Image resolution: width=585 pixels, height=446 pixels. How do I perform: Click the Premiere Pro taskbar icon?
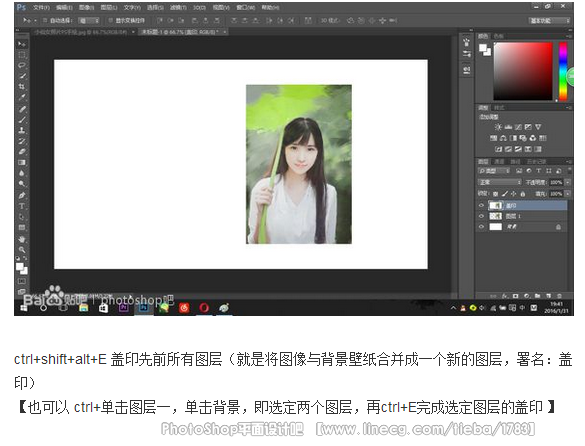click(123, 308)
